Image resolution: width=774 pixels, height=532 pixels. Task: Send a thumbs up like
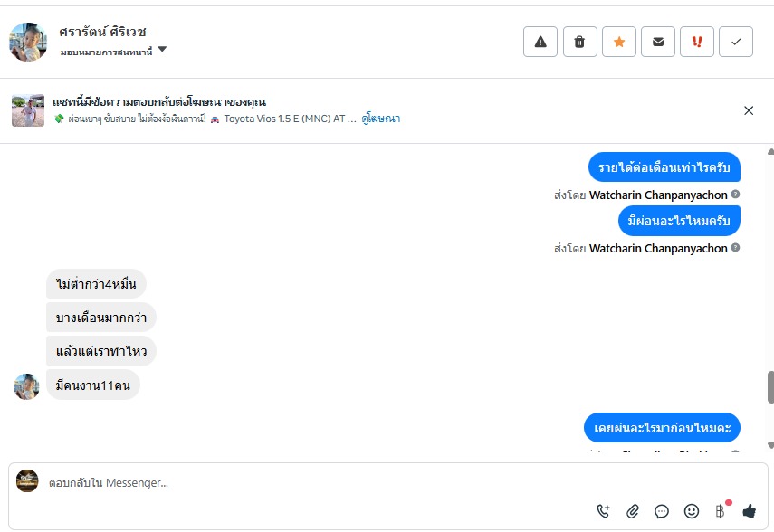point(749,511)
